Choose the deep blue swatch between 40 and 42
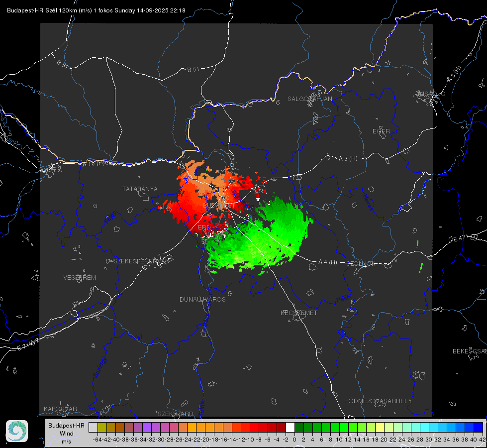Screen dimensions: 487x448 (479, 427)
